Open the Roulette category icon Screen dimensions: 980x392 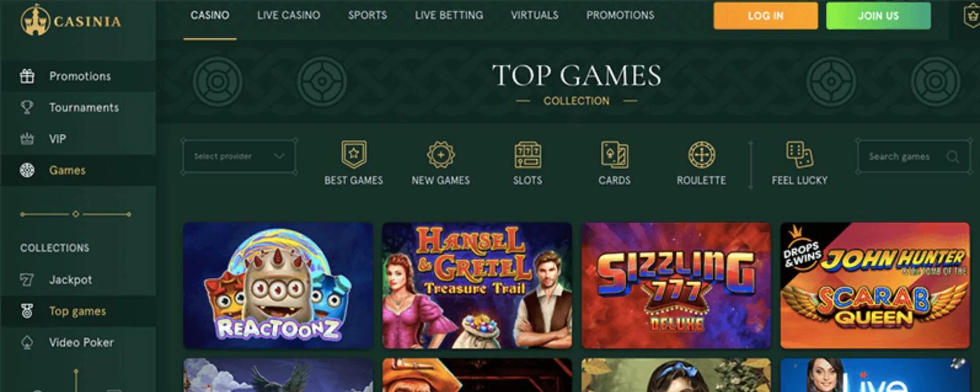pyautogui.click(x=702, y=155)
